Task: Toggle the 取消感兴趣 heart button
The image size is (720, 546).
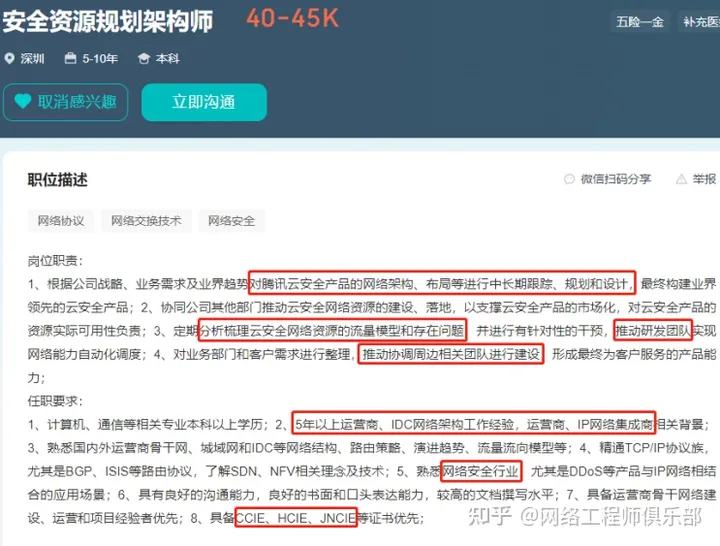Action: point(66,102)
